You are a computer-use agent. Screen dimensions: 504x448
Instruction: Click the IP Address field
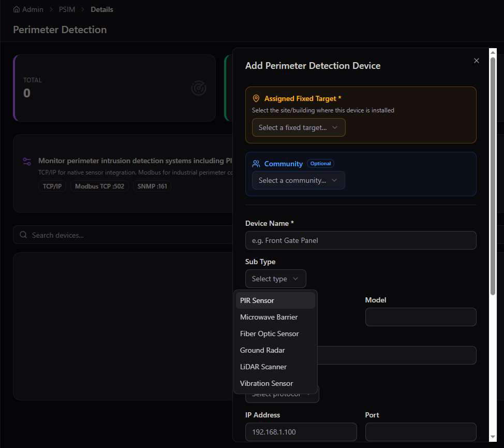(301, 432)
